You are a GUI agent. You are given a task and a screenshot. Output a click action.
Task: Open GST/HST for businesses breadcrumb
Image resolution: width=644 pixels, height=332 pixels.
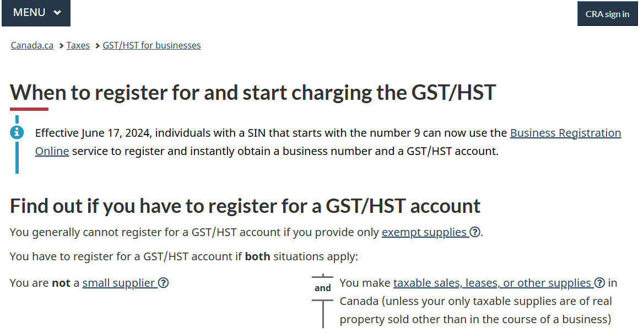(151, 45)
